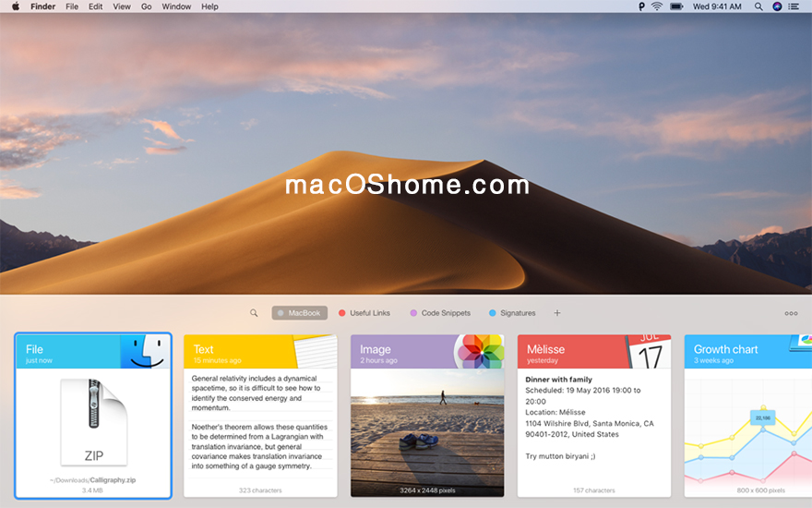
Task: Click 'Location: Mélisse' line
Action: 555,412
